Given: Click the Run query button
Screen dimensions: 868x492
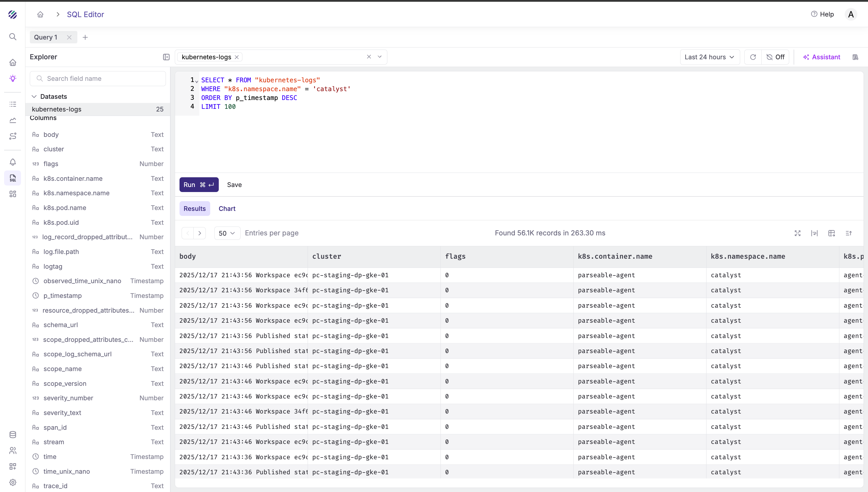Looking at the screenshot, I should tap(199, 185).
